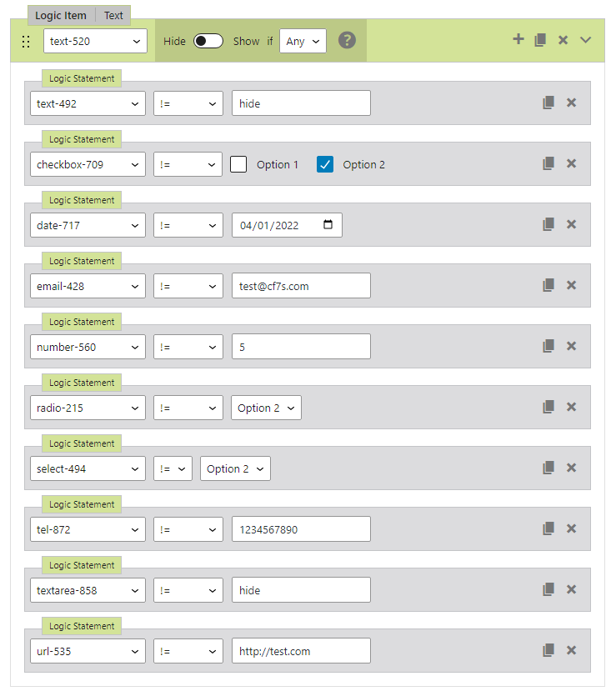The width and height of the screenshot is (616, 691).
Task: Copy the radio-215 logic statement
Action: [x=548, y=407]
